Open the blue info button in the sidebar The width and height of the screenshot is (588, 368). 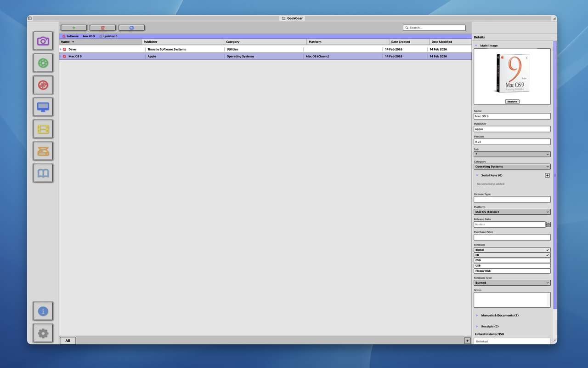tap(43, 311)
